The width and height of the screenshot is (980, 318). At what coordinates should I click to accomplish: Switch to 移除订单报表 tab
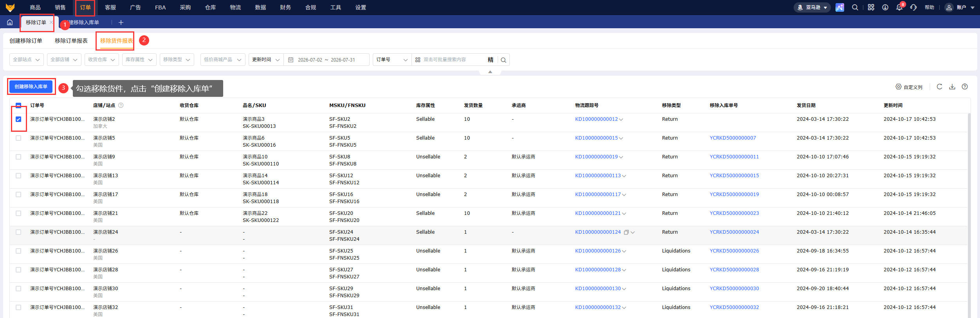point(71,41)
